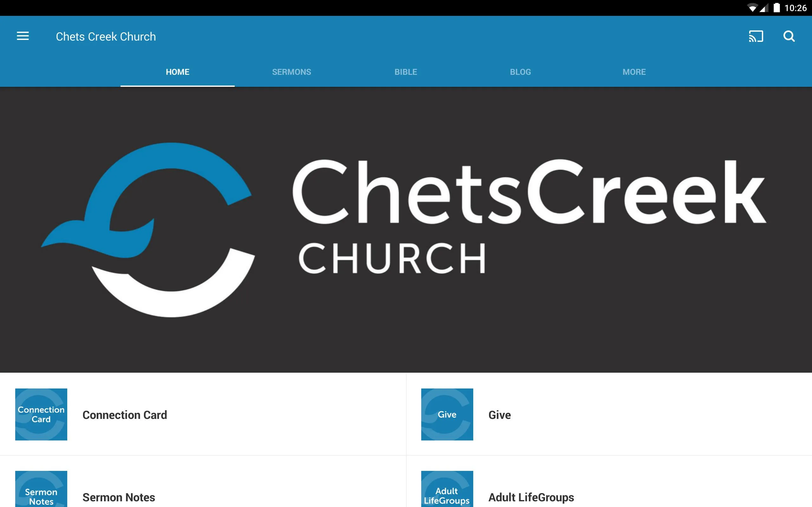Screen dimensions: 812x507
Task: Expand the HOME navigation dropdown
Action: point(177,72)
